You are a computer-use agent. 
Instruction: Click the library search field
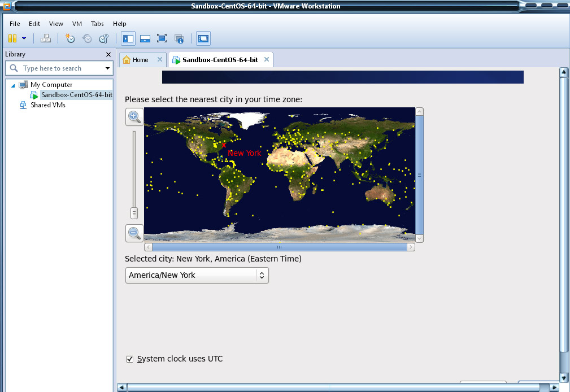click(x=59, y=68)
